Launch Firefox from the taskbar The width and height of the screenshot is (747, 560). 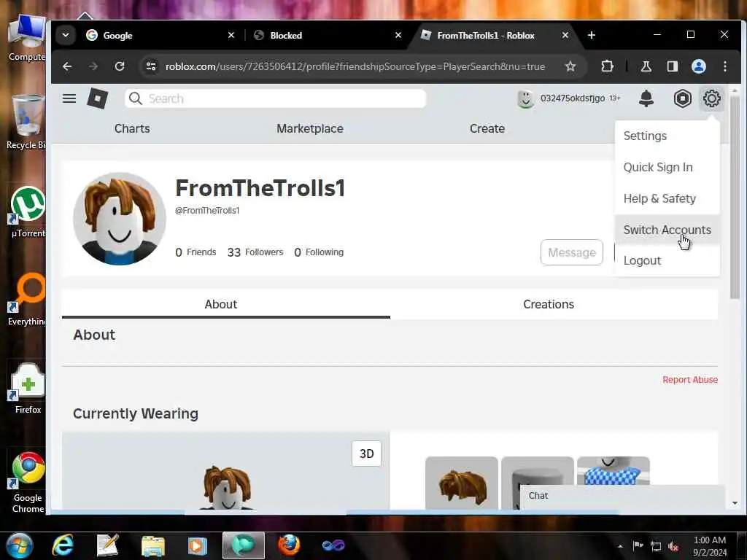point(289,545)
